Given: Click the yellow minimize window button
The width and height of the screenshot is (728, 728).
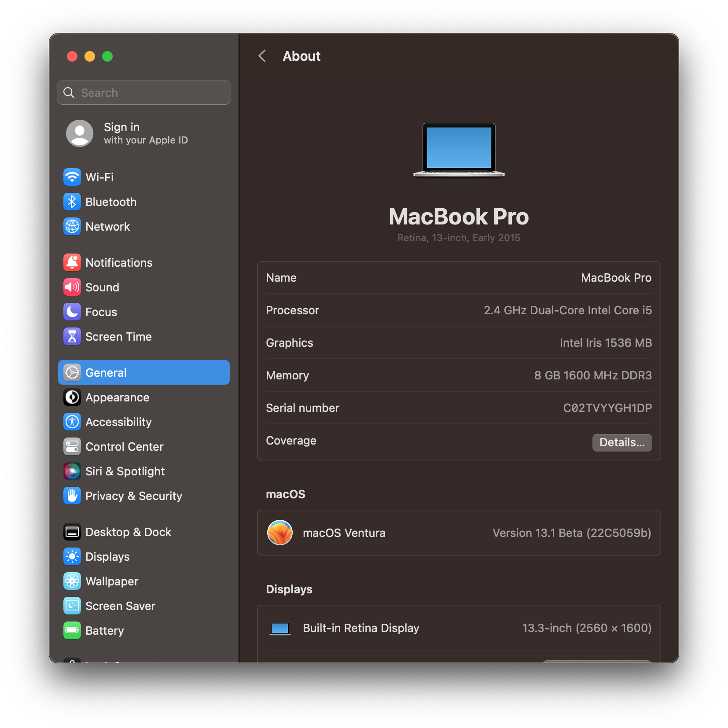Looking at the screenshot, I should 90,56.
